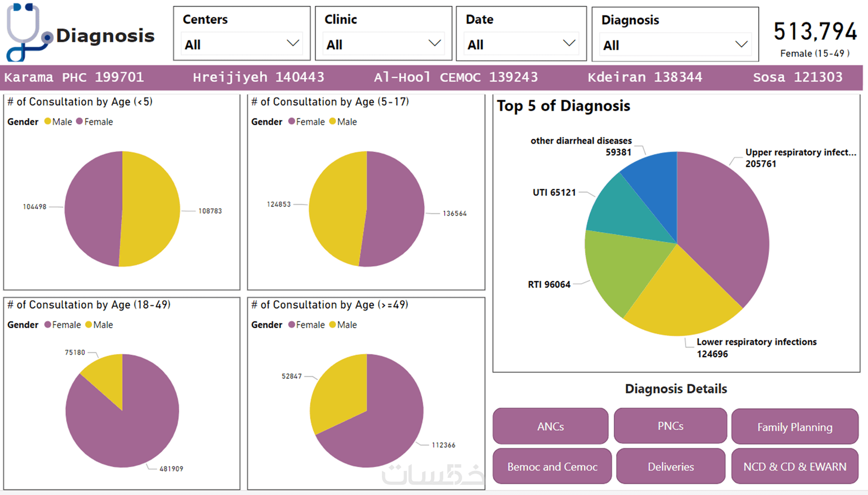Click Female legend marker in Age >=49 chart

[x=292, y=325]
